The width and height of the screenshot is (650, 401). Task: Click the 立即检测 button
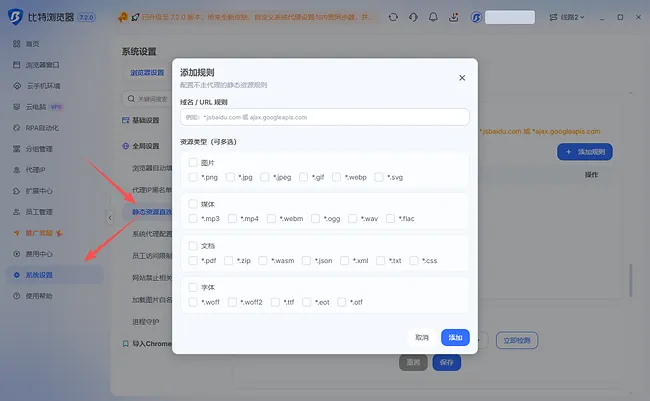[x=517, y=340]
